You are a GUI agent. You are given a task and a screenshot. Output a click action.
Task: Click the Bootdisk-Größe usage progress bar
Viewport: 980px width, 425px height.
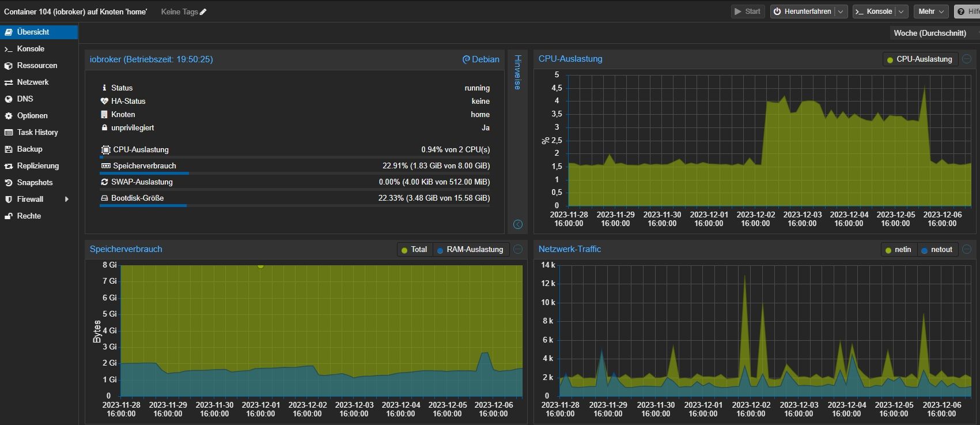(x=294, y=205)
